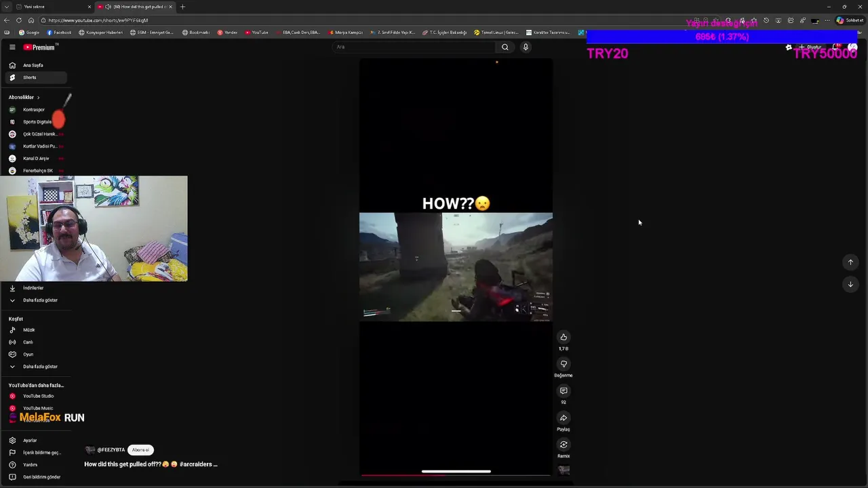Go back with the browser back arrow
868x488 pixels.
pyautogui.click(x=7, y=20)
